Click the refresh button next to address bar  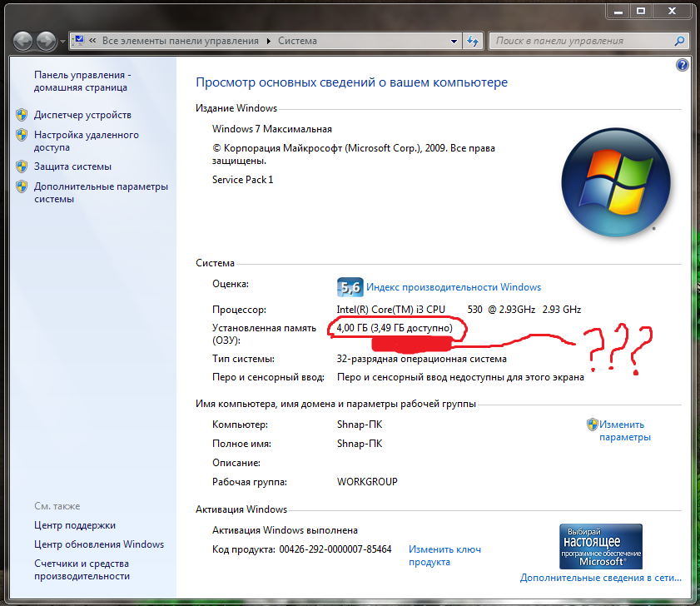(473, 41)
